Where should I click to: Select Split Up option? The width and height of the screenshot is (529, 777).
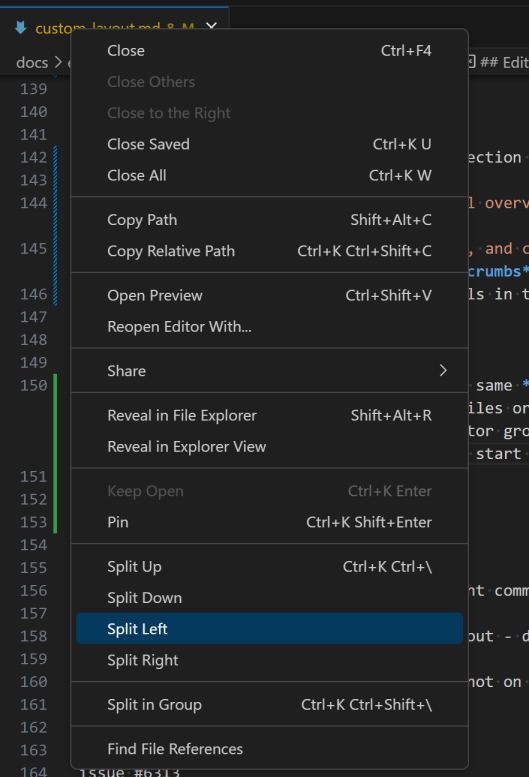269,566
